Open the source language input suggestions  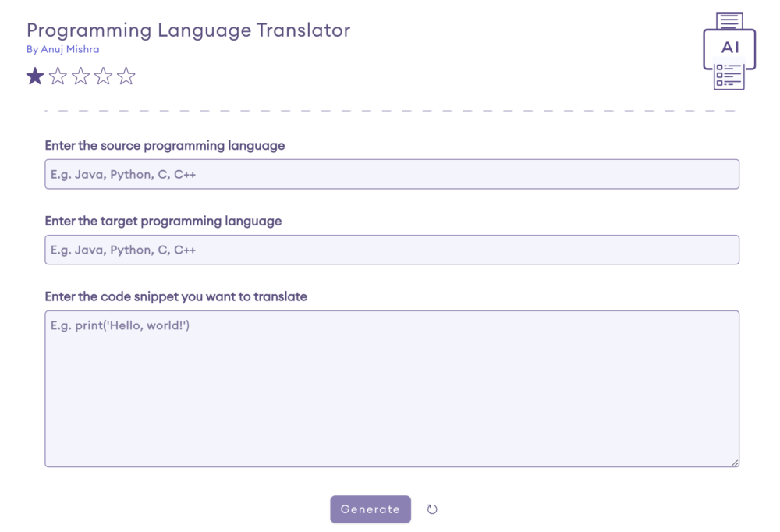392,173
